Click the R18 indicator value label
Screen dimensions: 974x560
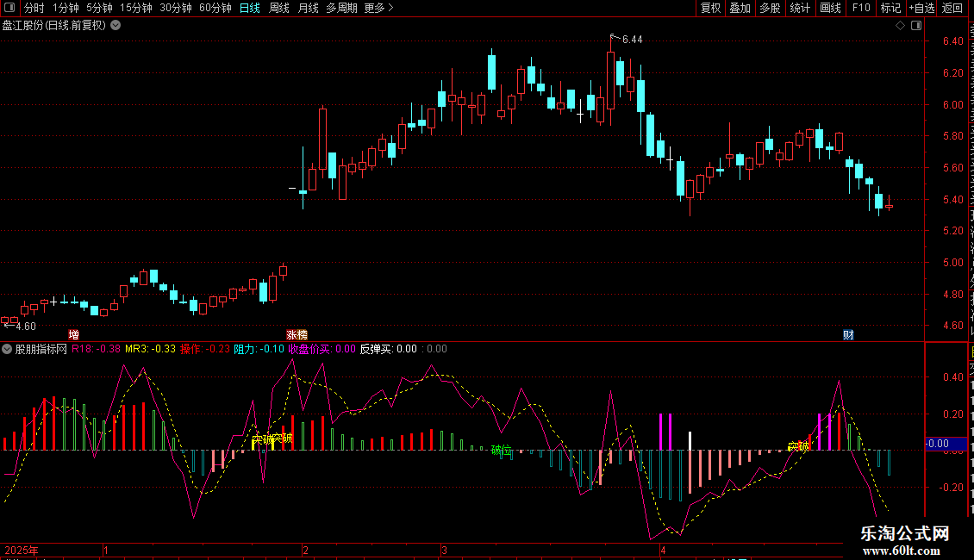[96, 349]
